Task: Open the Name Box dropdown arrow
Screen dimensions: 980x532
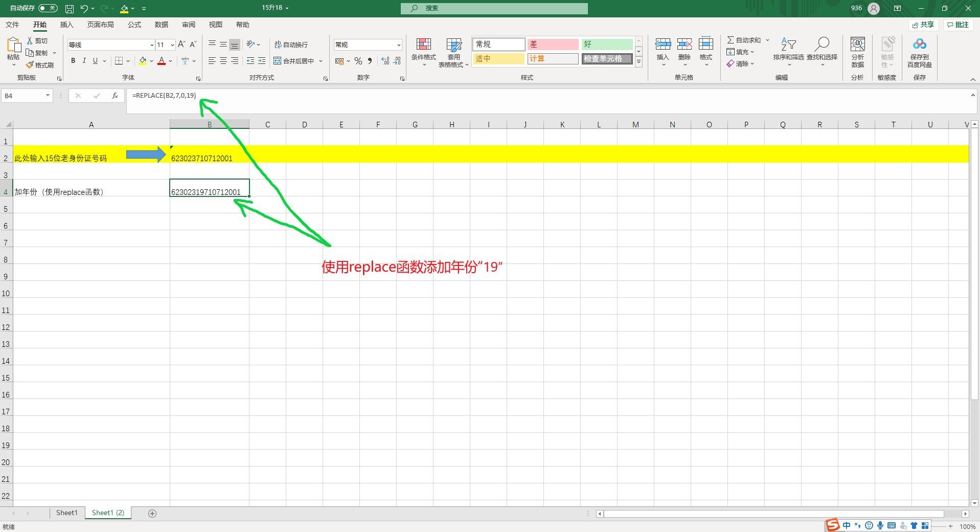Action: [48, 96]
